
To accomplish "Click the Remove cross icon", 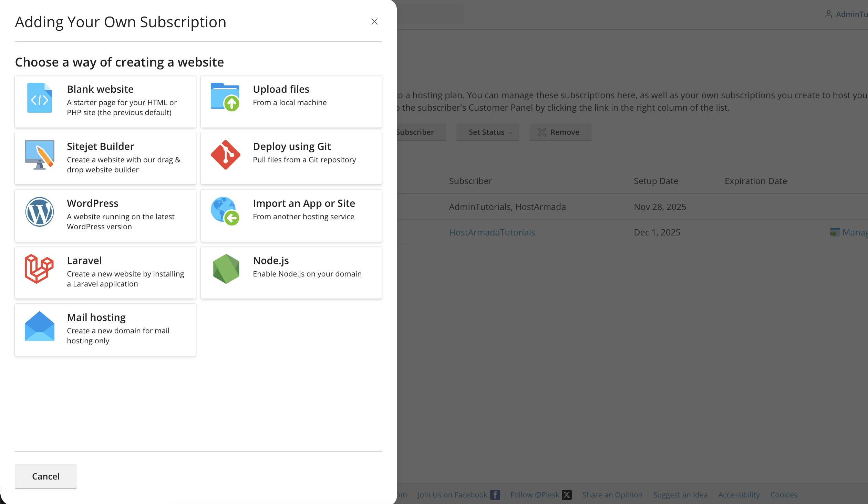I will [542, 132].
